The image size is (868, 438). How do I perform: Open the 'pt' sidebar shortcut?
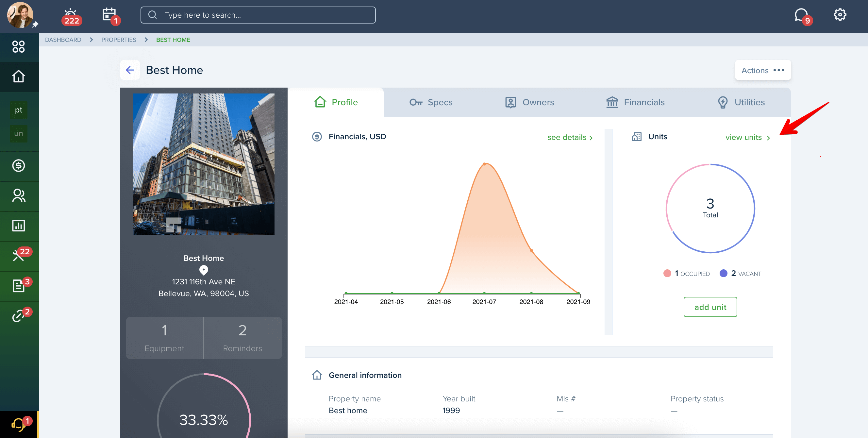19,110
